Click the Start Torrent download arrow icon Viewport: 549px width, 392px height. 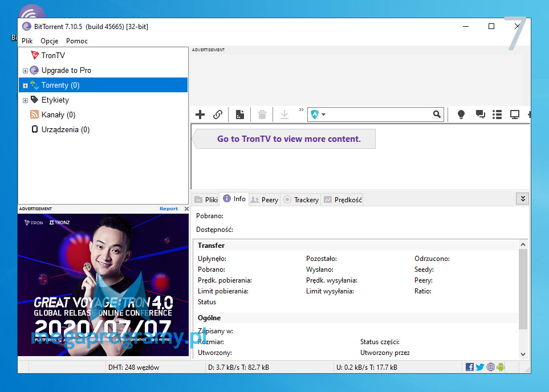tap(284, 115)
